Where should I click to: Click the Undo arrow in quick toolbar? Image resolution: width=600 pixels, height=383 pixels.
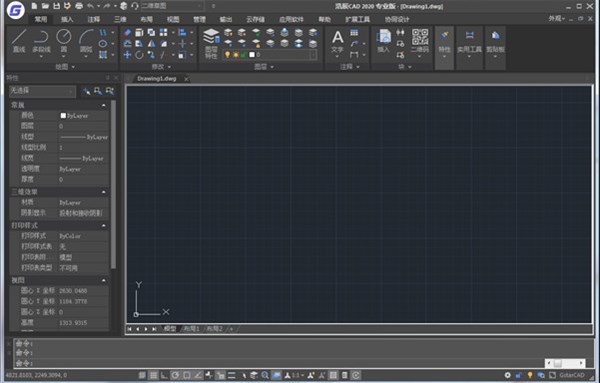point(90,6)
